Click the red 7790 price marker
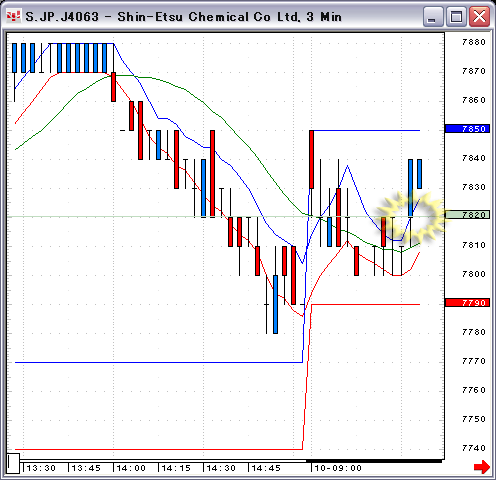This screenshot has height=480, width=496. tap(467, 303)
